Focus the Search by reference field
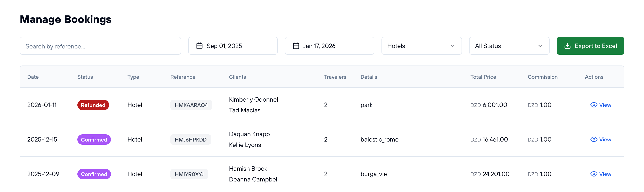Screen dimensions: 644x192 100,46
